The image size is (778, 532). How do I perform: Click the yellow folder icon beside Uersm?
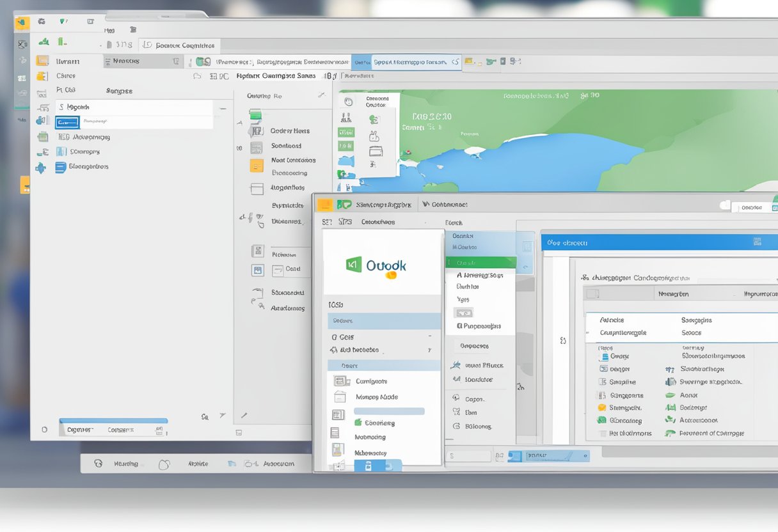click(x=42, y=61)
